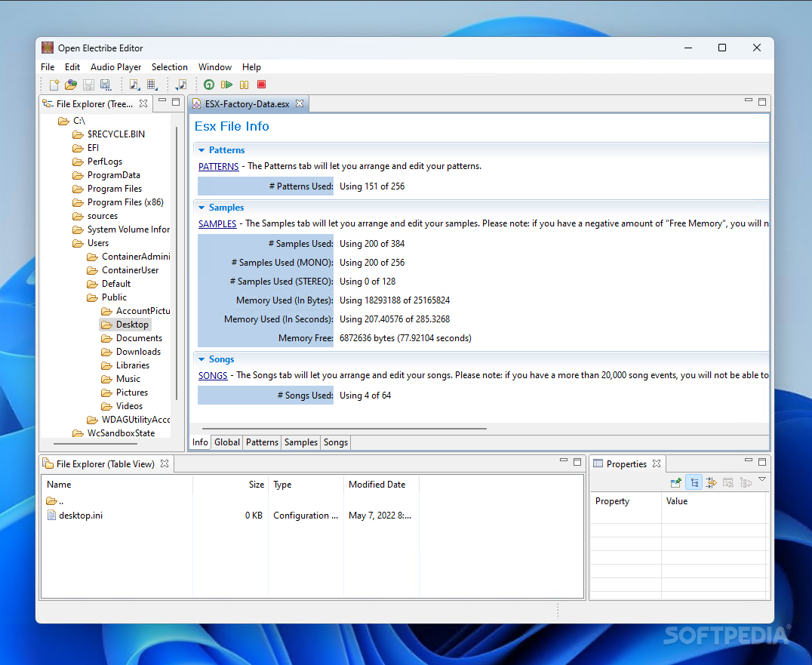
Task: Close the Properties view tab
Action: click(657, 463)
